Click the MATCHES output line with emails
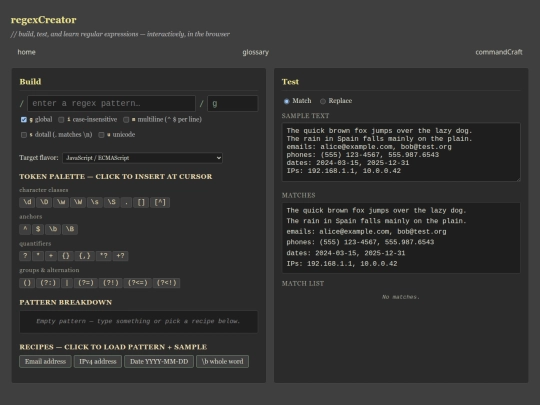This screenshot has height=405, width=540. click(366, 232)
